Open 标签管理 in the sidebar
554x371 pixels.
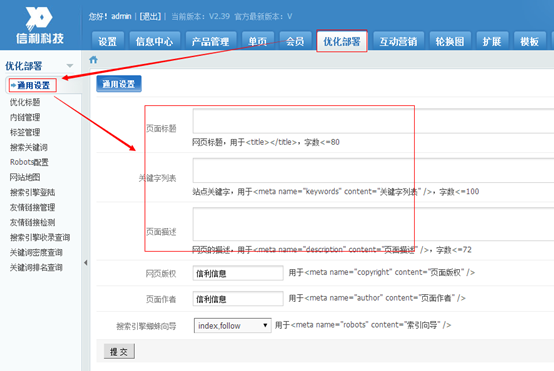(25, 132)
